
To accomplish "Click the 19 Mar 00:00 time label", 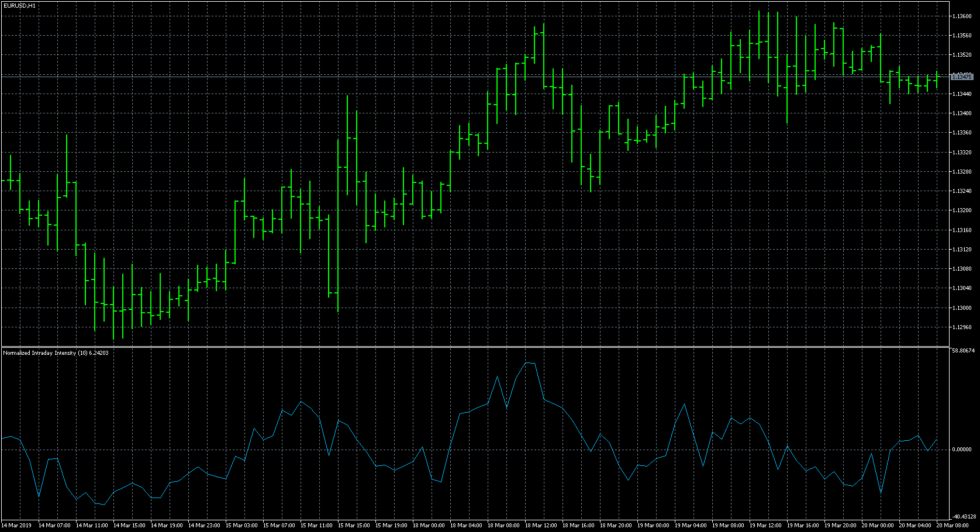I will tap(653, 526).
